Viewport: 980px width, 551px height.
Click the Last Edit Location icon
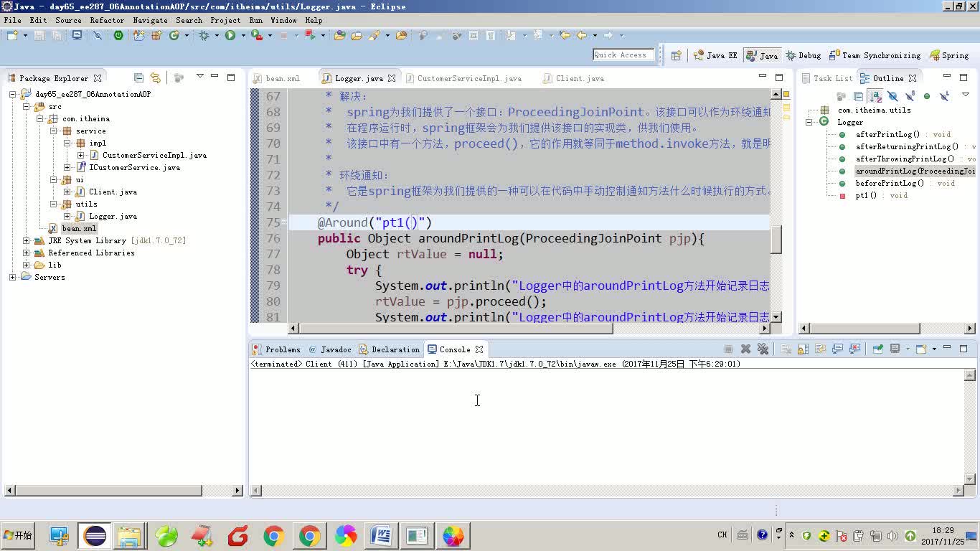[x=565, y=35]
